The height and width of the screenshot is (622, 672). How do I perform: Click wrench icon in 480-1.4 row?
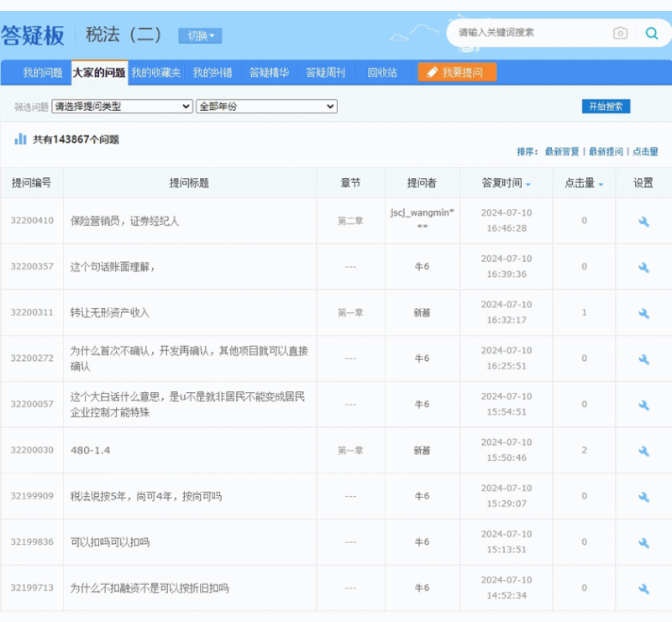643,451
